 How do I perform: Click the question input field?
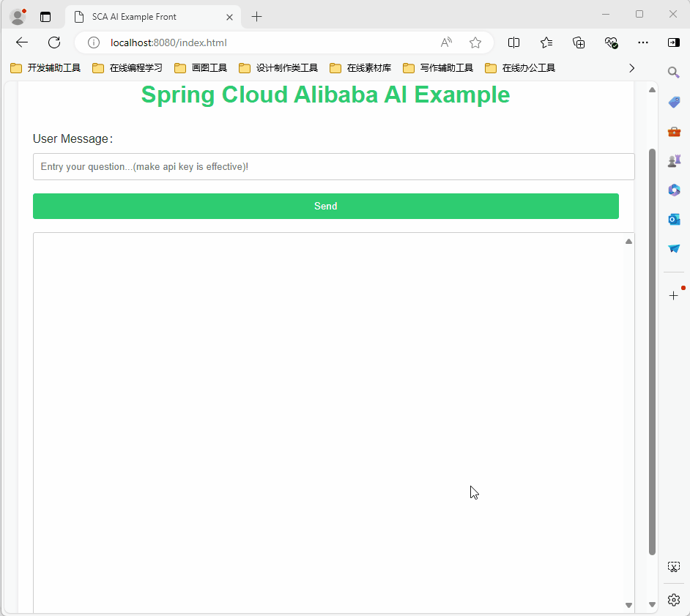(333, 166)
